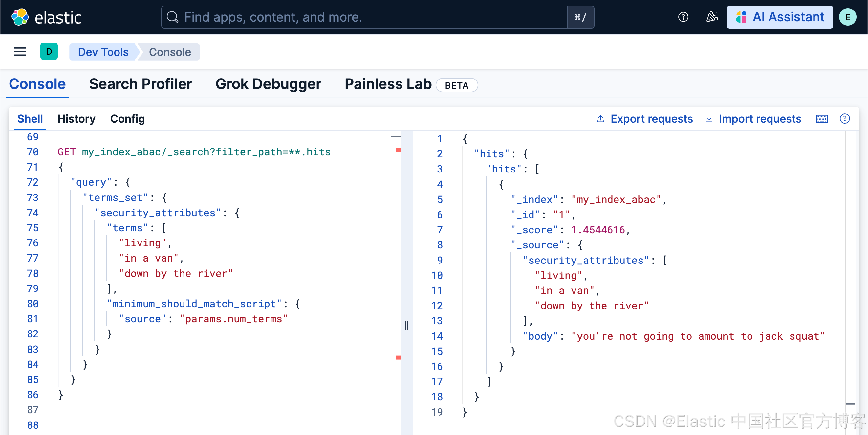The width and height of the screenshot is (868, 435).
Task: Click the user avatar E
Action: 847,17
